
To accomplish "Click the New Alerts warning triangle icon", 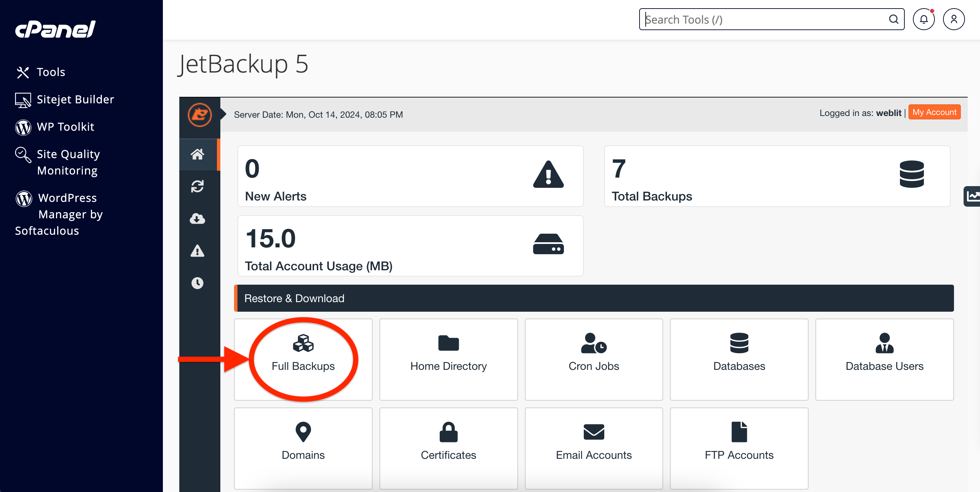I will click(x=548, y=174).
